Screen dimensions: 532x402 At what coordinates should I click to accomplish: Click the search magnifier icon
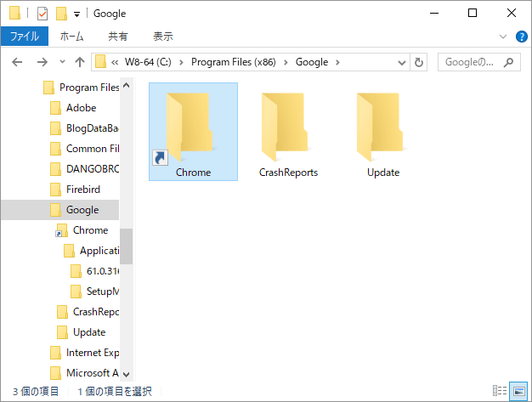click(508, 62)
